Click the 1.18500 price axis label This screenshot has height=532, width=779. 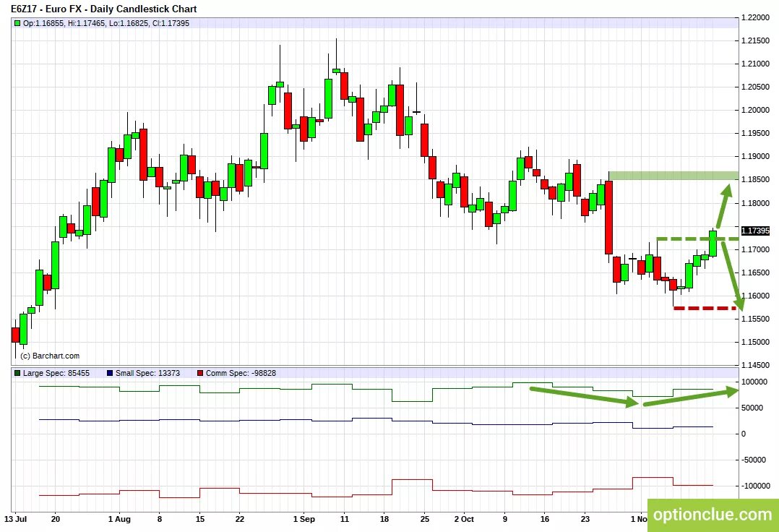pyautogui.click(x=755, y=180)
